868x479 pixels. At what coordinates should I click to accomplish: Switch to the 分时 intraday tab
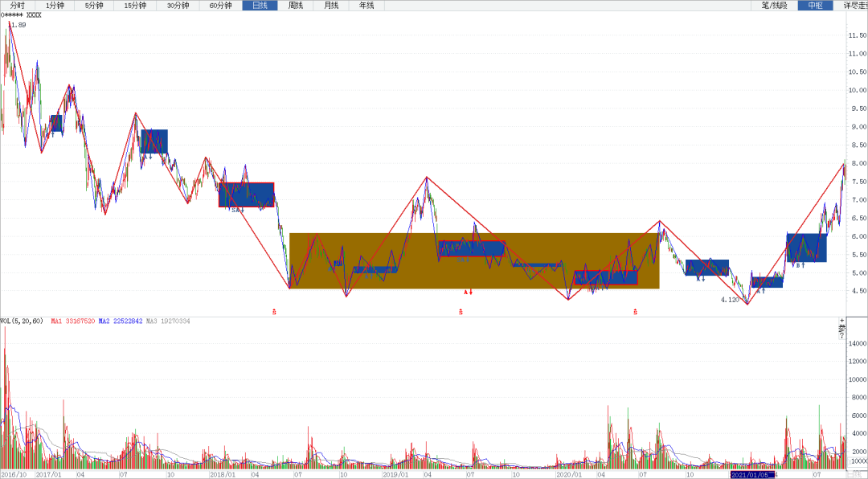[18, 6]
